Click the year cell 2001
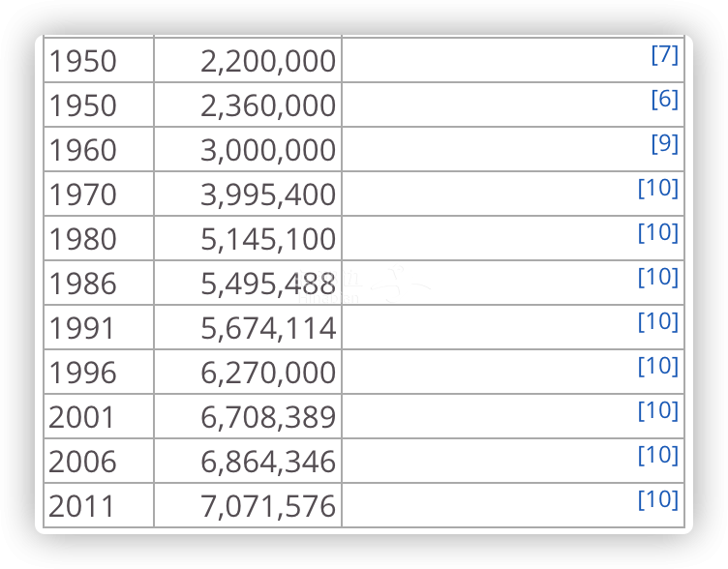This screenshot has width=728, height=569. coord(99,417)
